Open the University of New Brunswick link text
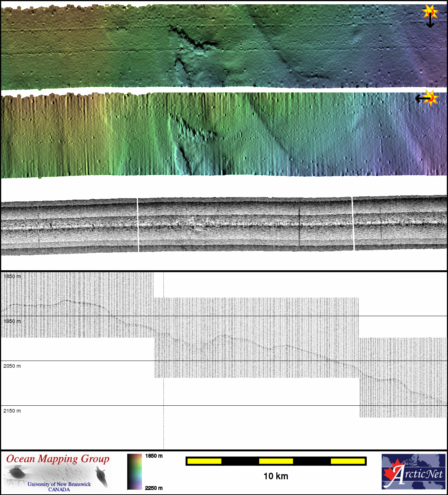Image resolution: width=448 pixels, height=495 pixels. tap(59, 484)
